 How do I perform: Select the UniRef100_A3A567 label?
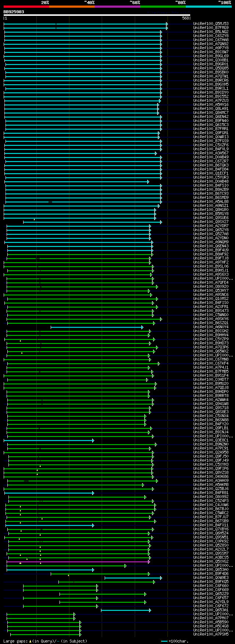[211, 153]
